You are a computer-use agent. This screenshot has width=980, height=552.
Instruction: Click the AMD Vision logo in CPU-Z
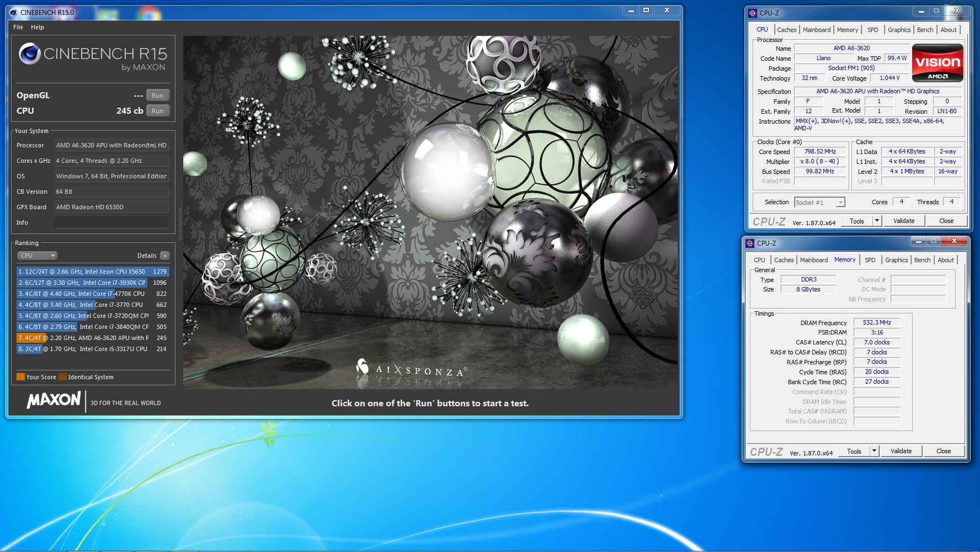[x=938, y=63]
